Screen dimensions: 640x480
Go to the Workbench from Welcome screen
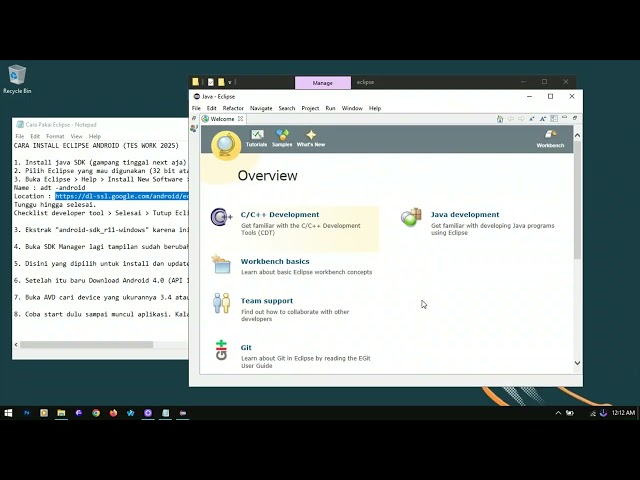pyautogui.click(x=550, y=139)
